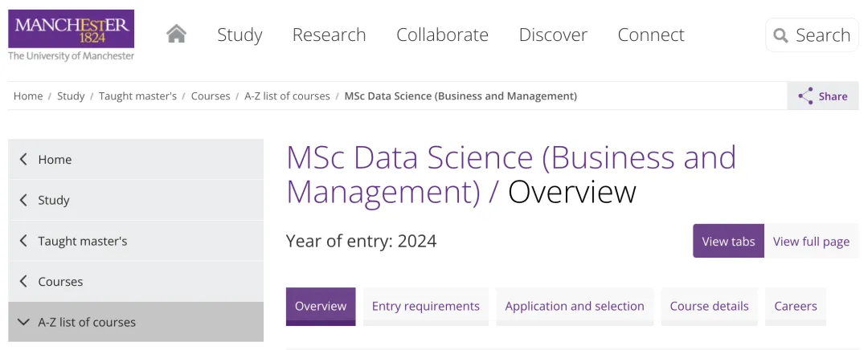The image size is (868, 350).
Task: Click the chevron beside Taught master's in sidebar
Action: pos(23,241)
